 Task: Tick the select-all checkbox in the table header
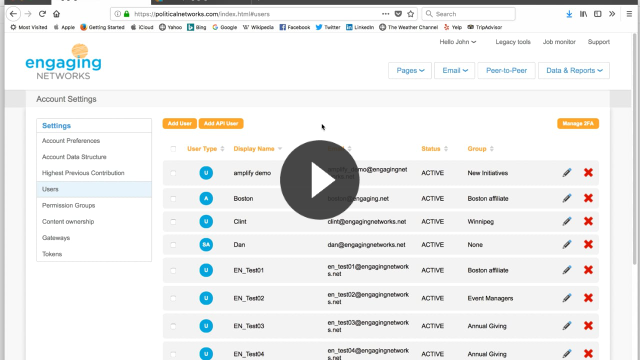tap(173, 149)
